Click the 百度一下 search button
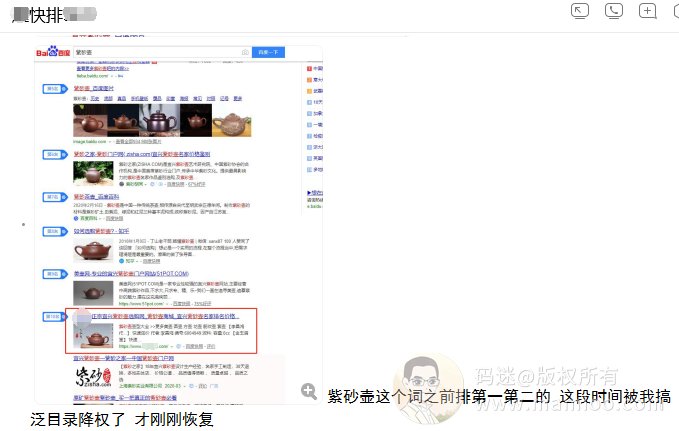The width and height of the screenshot is (679, 431). click(x=270, y=52)
